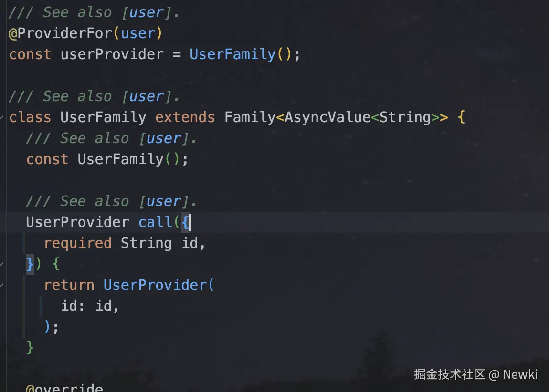Click String inside AsyncValue brackets
Image resolution: width=549 pixels, height=392 pixels.
click(405, 117)
